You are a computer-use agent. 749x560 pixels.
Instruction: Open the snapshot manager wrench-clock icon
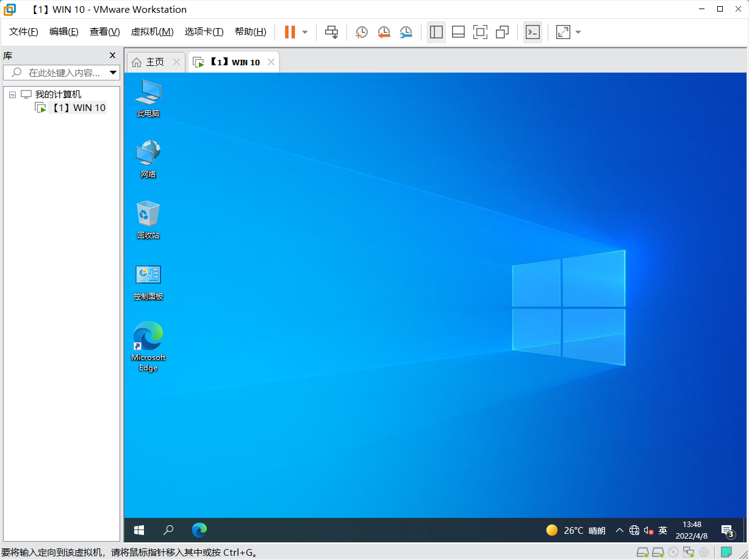click(x=406, y=32)
